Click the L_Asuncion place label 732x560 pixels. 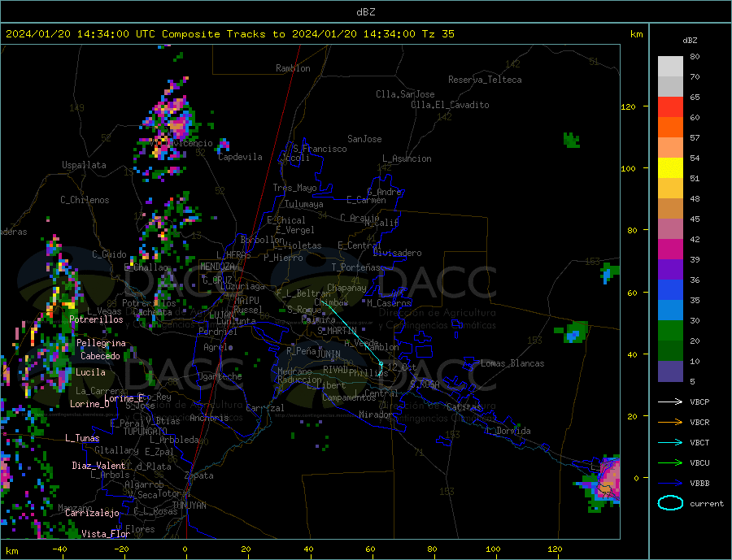[407, 158]
